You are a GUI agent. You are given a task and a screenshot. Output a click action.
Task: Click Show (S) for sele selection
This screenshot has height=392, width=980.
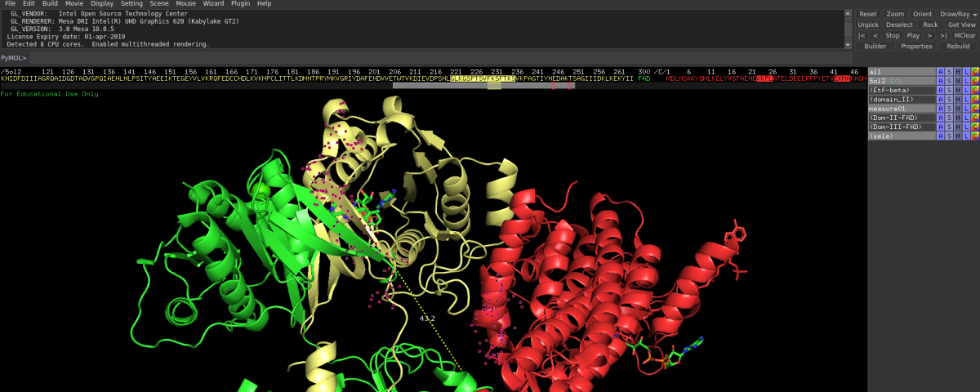coord(949,136)
